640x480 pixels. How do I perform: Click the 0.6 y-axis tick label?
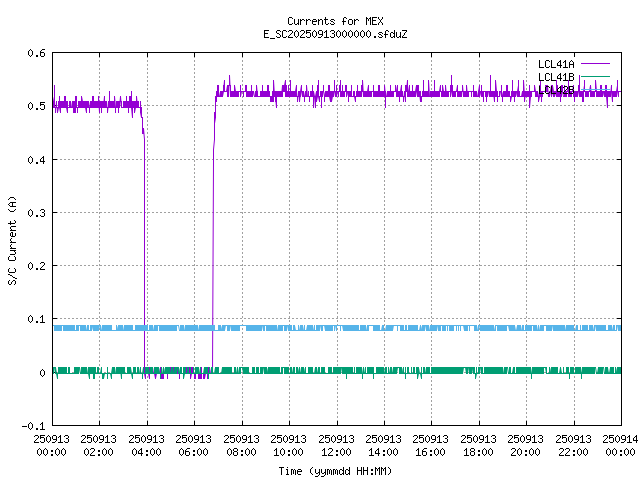click(x=36, y=53)
